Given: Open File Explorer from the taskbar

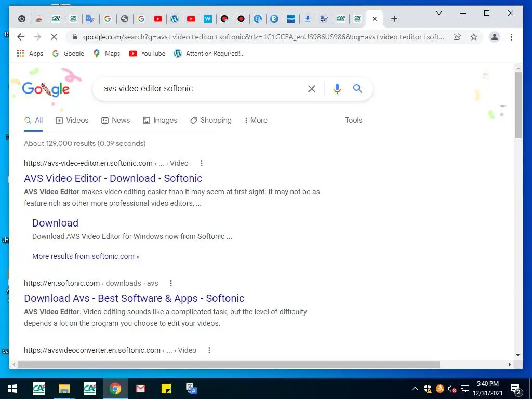Looking at the screenshot, I should point(64,389).
